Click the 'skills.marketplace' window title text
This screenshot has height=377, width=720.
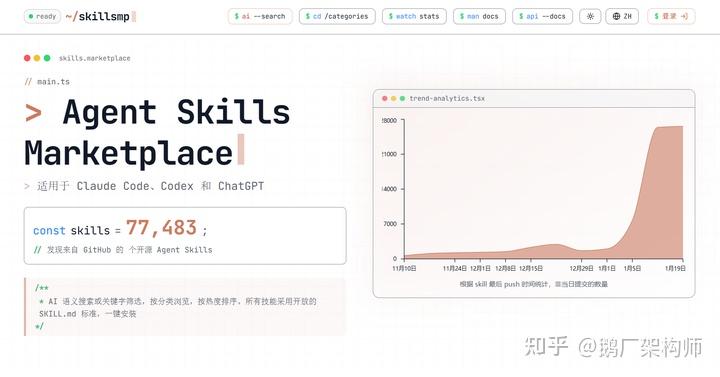[x=95, y=58]
